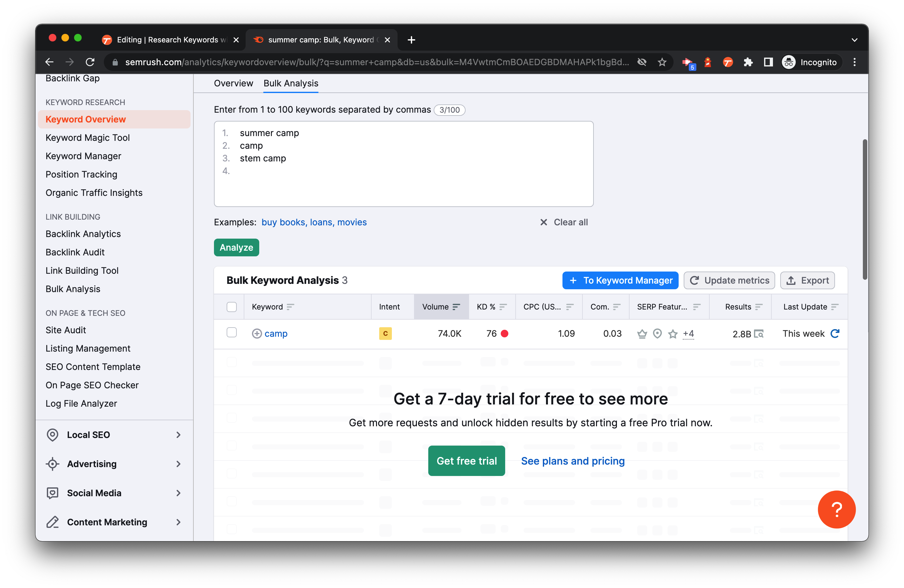Image resolution: width=904 pixels, height=588 pixels.
Task: Click the crown SERP feature icon in the camp row
Action: coord(642,334)
